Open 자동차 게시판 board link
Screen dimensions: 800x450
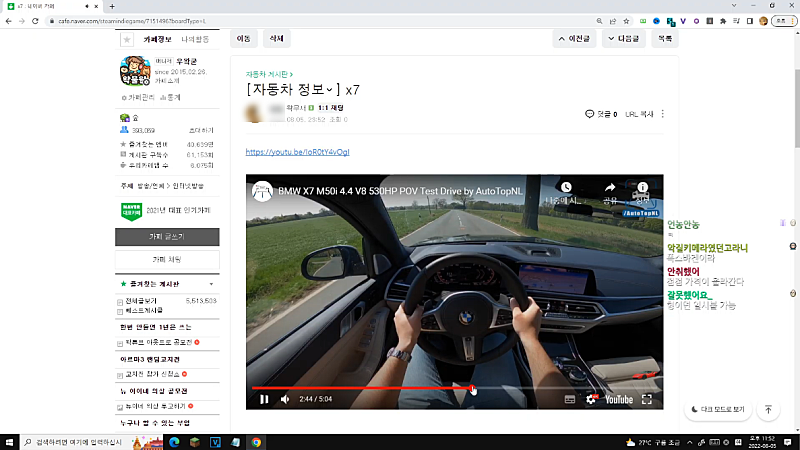[269, 74]
